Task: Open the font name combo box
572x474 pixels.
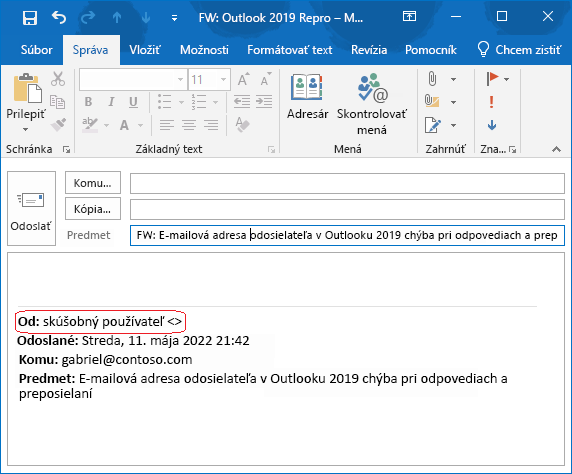Action: tap(133, 79)
